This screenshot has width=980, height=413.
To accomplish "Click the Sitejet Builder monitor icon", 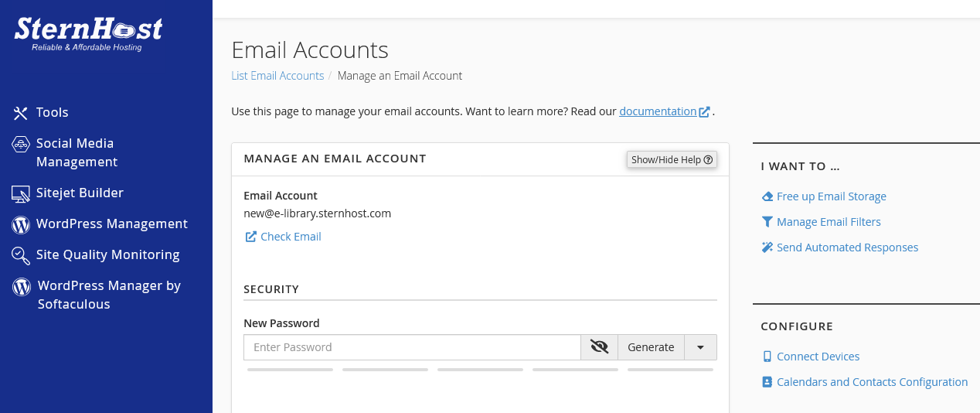I will (x=21, y=193).
